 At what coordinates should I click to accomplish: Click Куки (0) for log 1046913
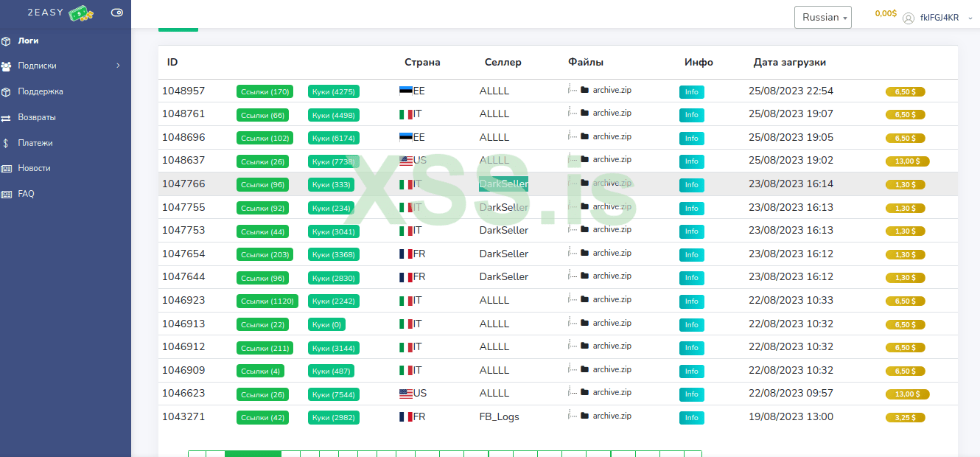(326, 324)
